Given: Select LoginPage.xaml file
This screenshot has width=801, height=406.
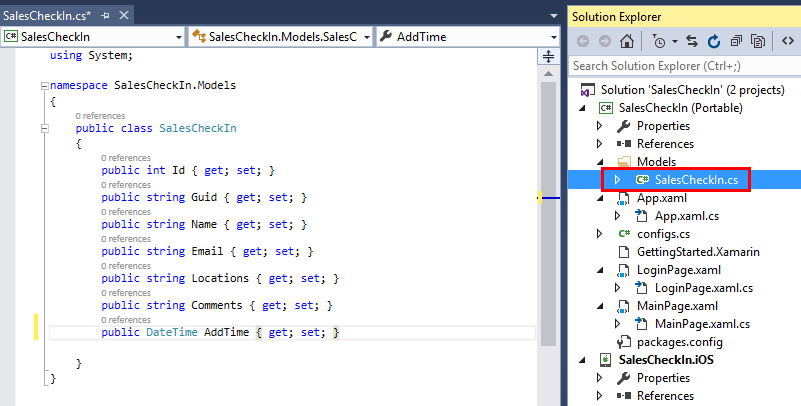Looking at the screenshot, I should point(679,270).
